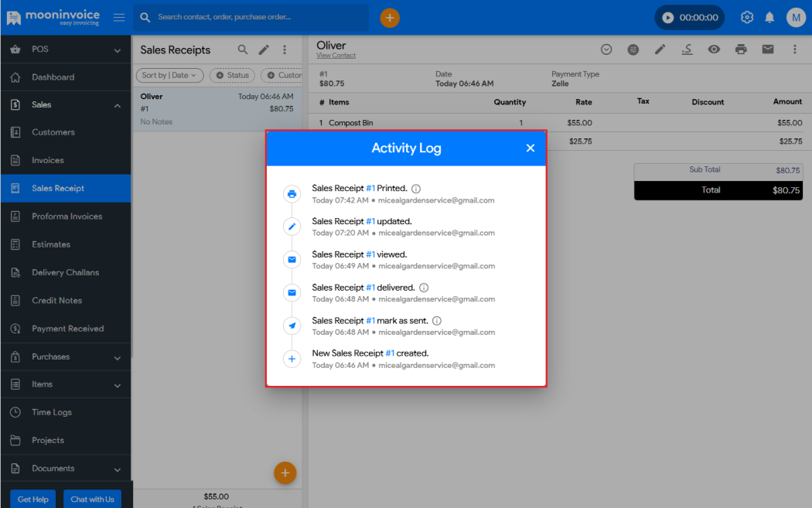812x508 pixels.
Task: Go to Dashboard in sidebar
Action: [x=66, y=77]
